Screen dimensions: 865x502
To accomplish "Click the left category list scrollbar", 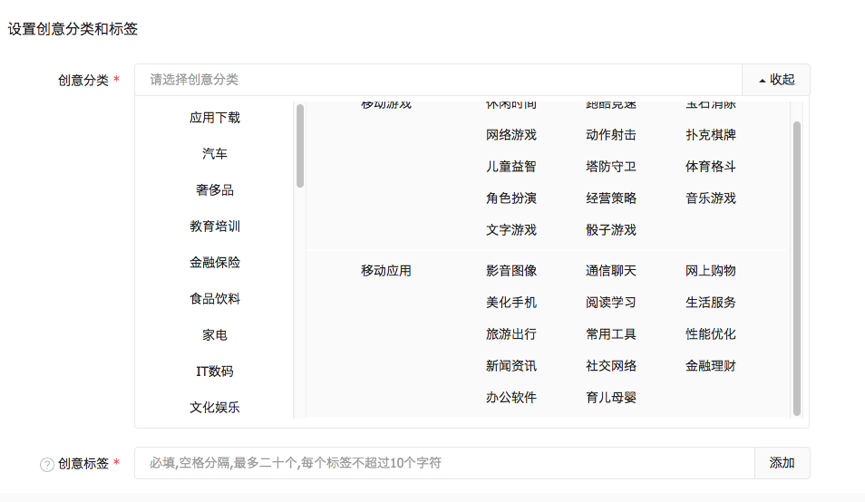I will click(300, 146).
